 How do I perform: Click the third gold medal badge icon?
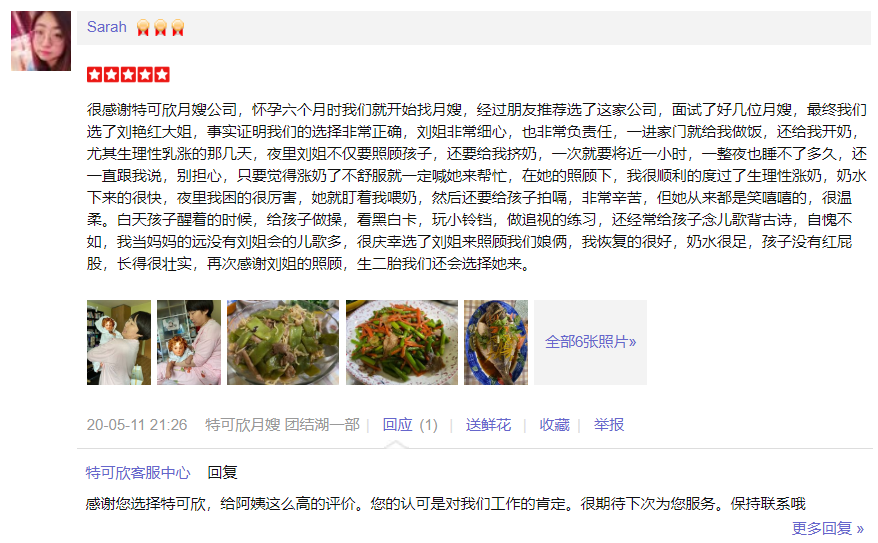pyautogui.click(x=178, y=27)
